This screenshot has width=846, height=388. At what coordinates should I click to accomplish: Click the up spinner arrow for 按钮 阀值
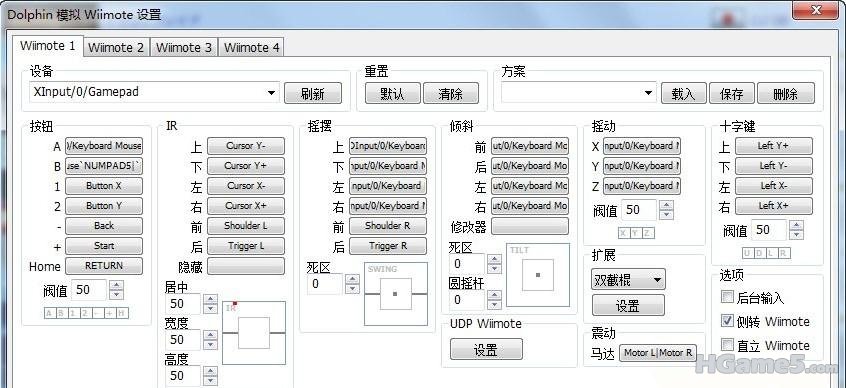click(x=116, y=285)
